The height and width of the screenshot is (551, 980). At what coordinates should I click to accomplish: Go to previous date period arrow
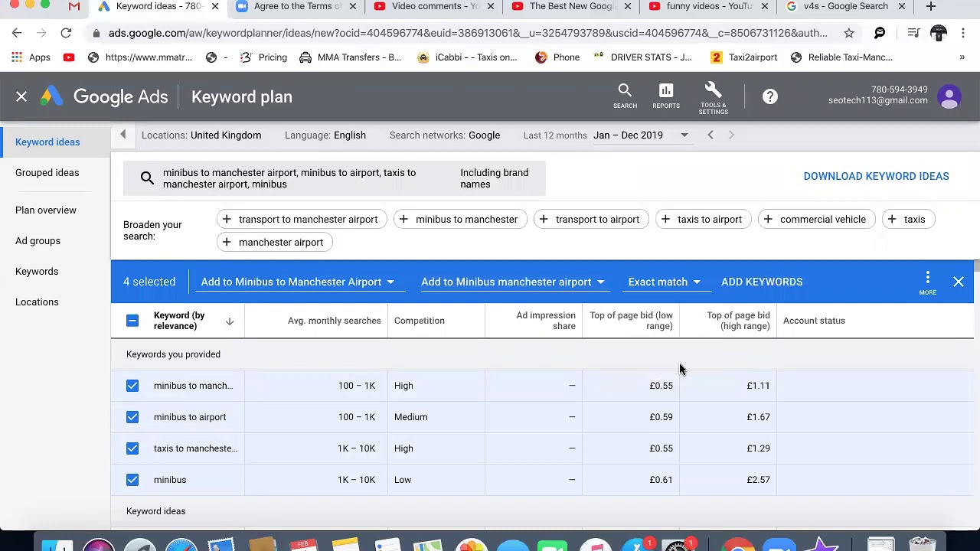pyautogui.click(x=710, y=135)
